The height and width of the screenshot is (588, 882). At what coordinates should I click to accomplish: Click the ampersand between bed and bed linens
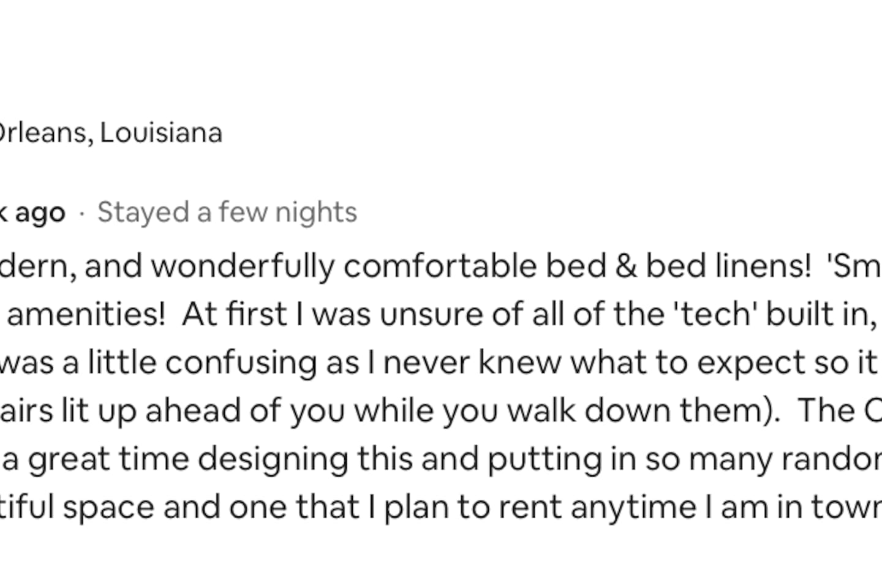point(625,266)
